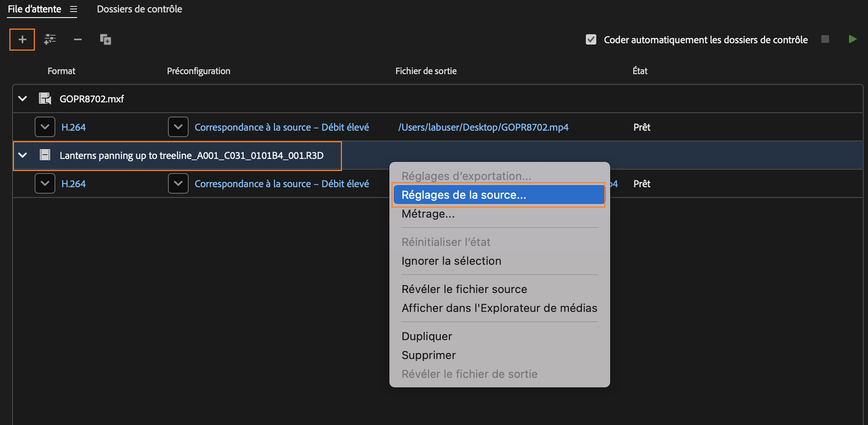Viewport: 868px width, 425px height.
Task: Remove selected item using the minus icon
Action: tap(77, 39)
